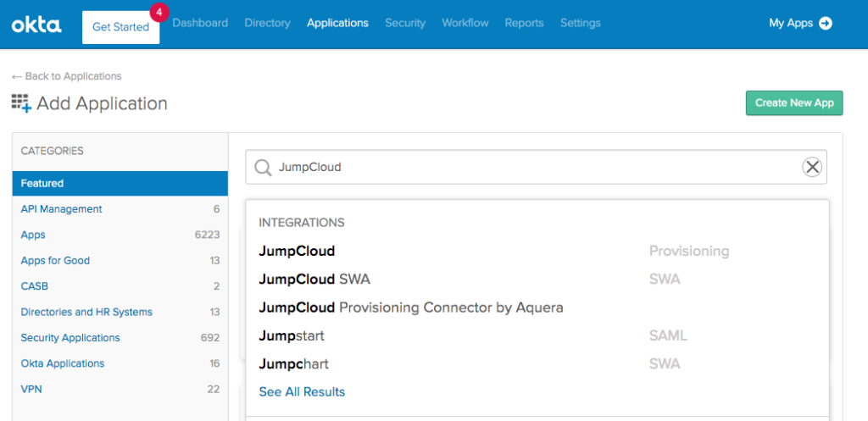Select JumpCloud Provisioning Connector by Aquera

pyautogui.click(x=410, y=307)
